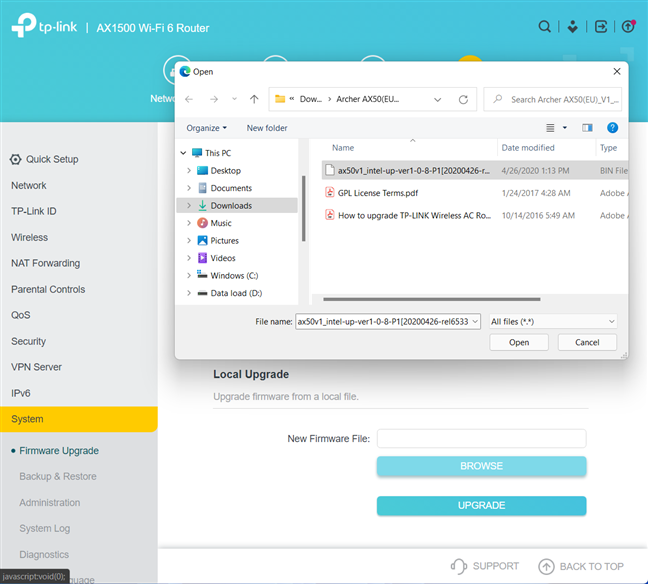Open IPv6 in the sidebar
The height and width of the screenshot is (584, 648).
[x=21, y=393]
